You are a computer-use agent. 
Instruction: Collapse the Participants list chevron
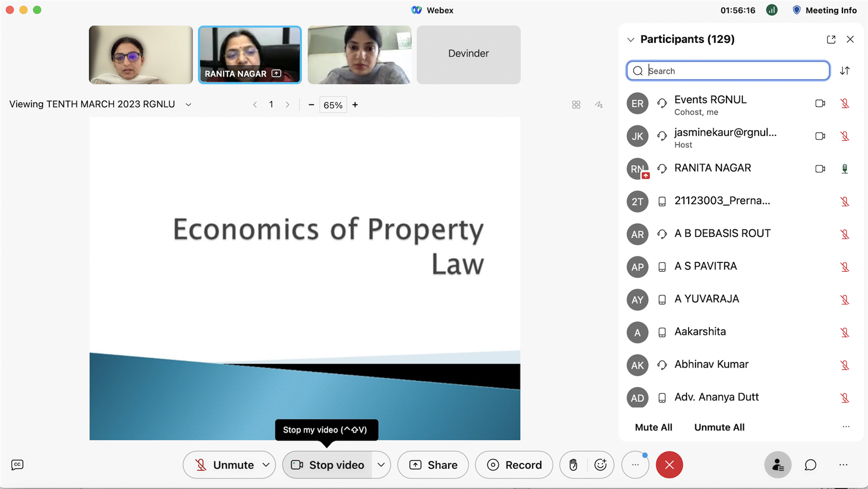[x=630, y=39]
